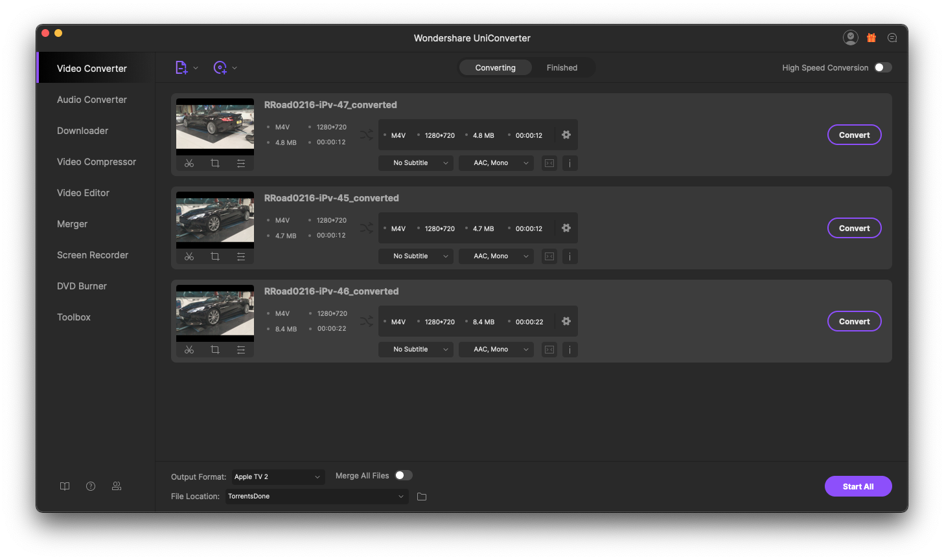944x560 pixels.
Task: Open output settings gear for RRoad0216-iPv-47_converted
Action: 566,135
